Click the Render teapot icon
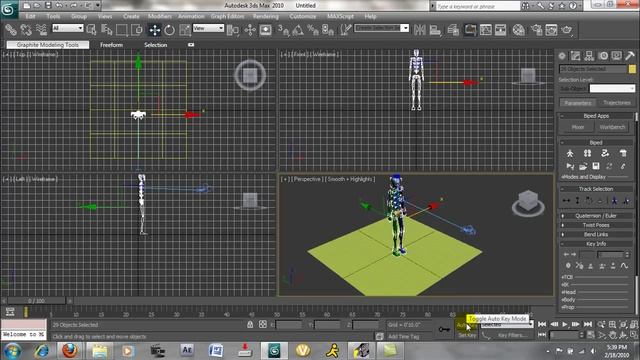This screenshot has width=640, height=360. click(x=567, y=30)
